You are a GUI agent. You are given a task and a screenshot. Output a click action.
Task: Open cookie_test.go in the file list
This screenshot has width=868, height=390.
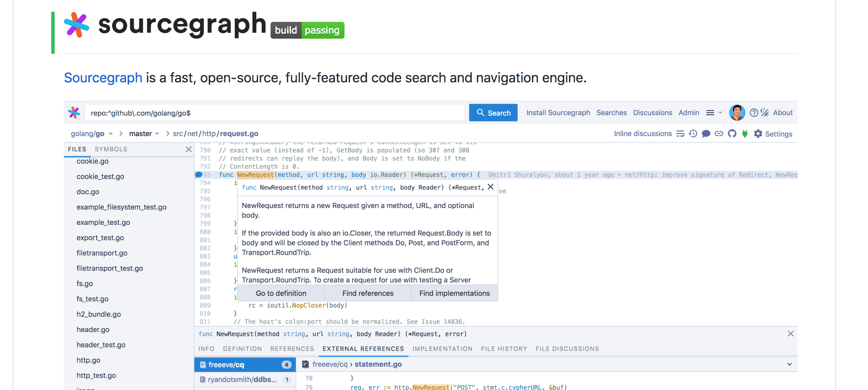(100, 177)
